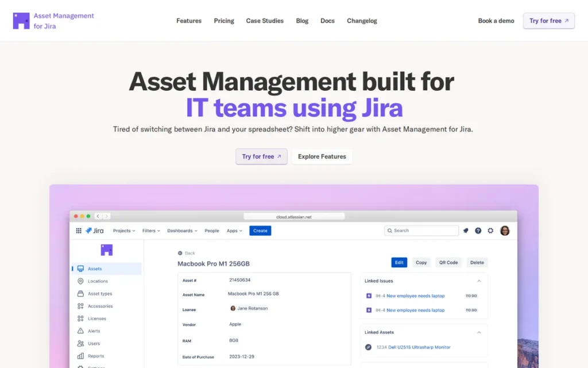Click the linked asset icon beside 1234
588x368 pixels.
coord(368,347)
